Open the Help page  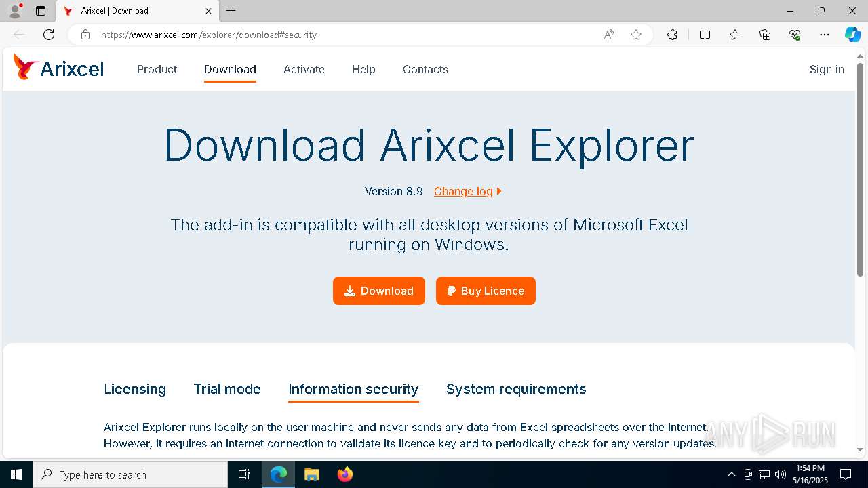363,69
